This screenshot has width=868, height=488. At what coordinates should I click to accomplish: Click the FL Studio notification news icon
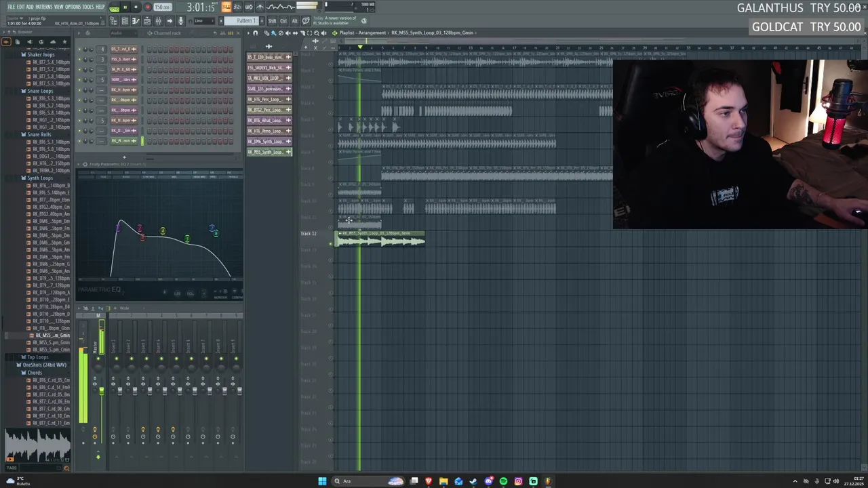(364, 21)
